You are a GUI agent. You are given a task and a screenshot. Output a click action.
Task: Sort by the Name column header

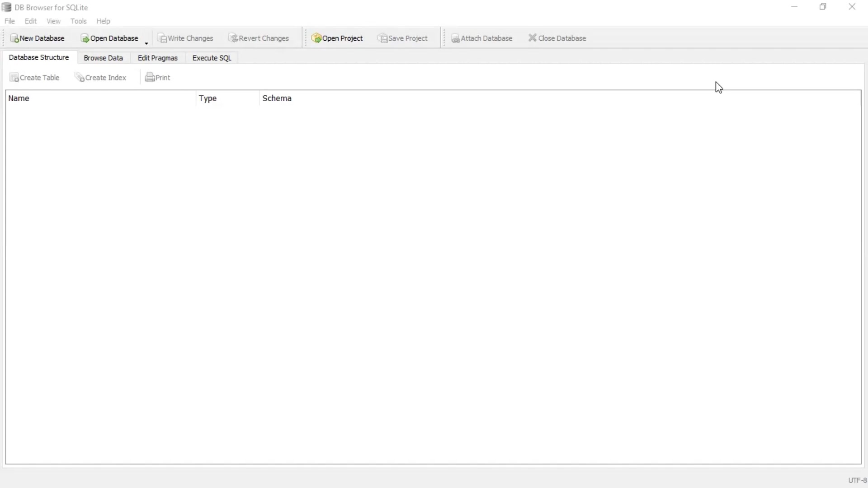pyautogui.click(x=19, y=98)
